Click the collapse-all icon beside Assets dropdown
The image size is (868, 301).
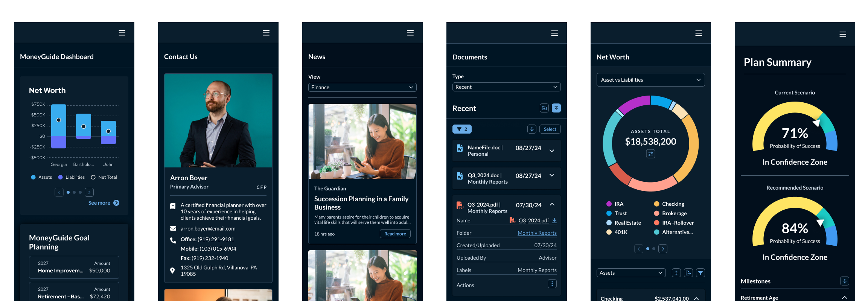[x=676, y=273]
